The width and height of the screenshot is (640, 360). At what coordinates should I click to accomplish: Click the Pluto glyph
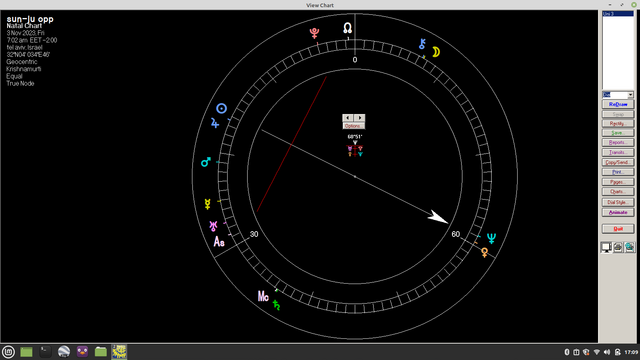point(314,33)
